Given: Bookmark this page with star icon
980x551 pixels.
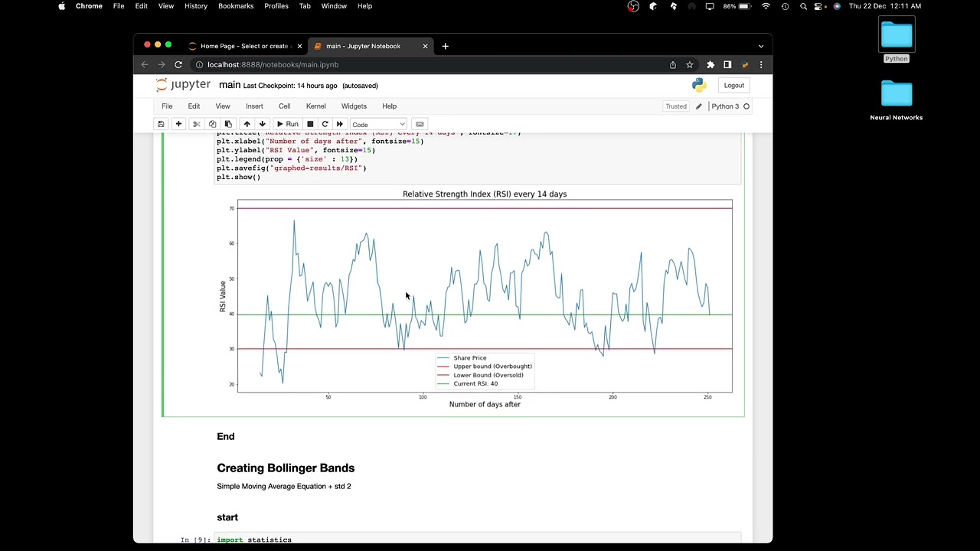Looking at the screenshot, I should [689, 65].
